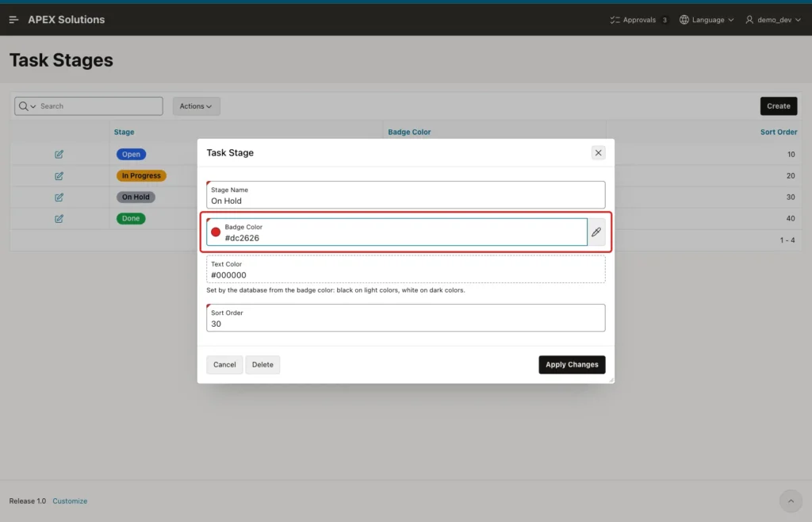
Task: Click edit icon for Done row
Action: pyautogui.click(x=59, y=218)
